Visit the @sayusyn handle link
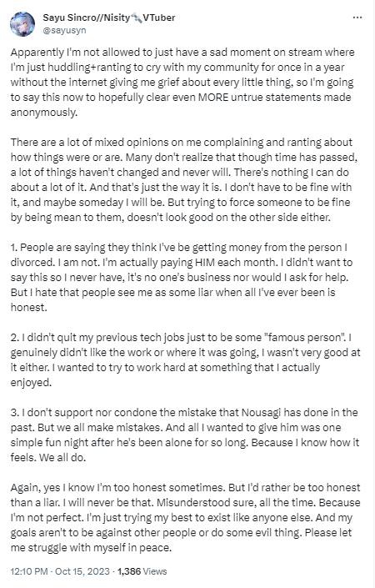 [x=64, y=30]
